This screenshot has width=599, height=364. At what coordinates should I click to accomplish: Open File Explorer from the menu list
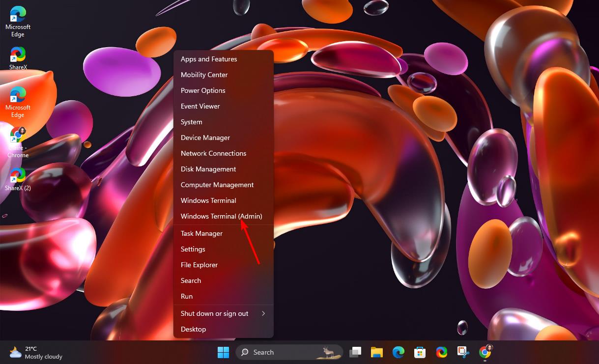pos(224,265)
